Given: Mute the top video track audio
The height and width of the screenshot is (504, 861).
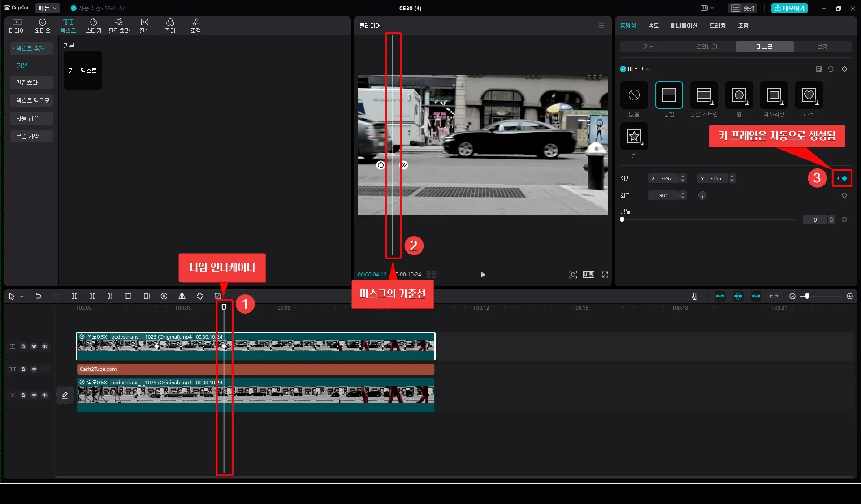Looking at the screenshot, I should click(x=45, y=346).
